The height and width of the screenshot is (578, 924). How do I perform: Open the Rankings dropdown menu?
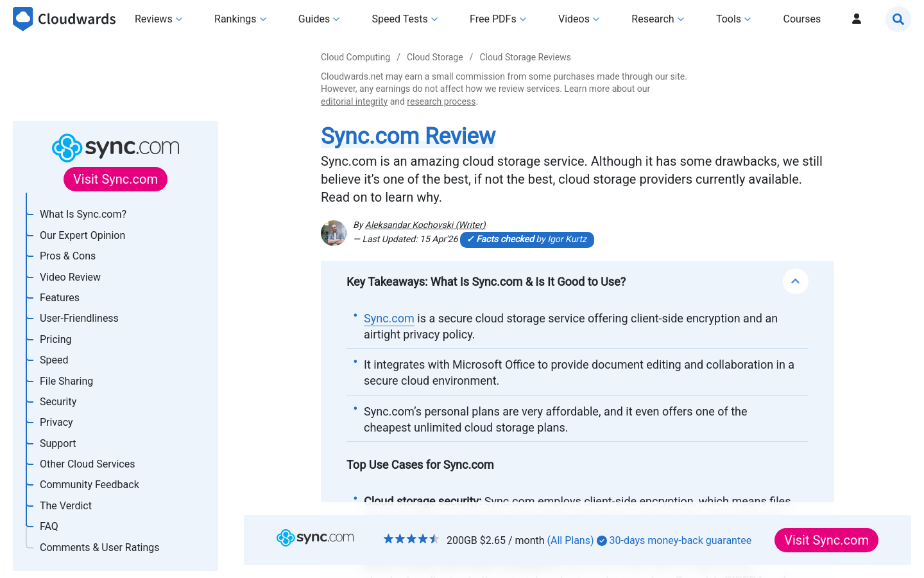tap(240, 19)
